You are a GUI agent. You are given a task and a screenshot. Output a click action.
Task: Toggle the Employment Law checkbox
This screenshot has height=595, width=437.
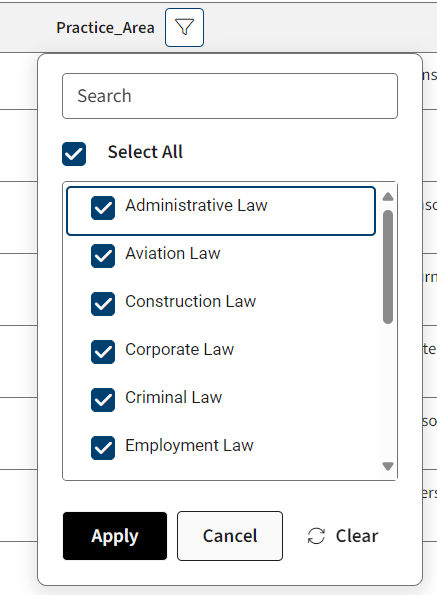point(103,448)
